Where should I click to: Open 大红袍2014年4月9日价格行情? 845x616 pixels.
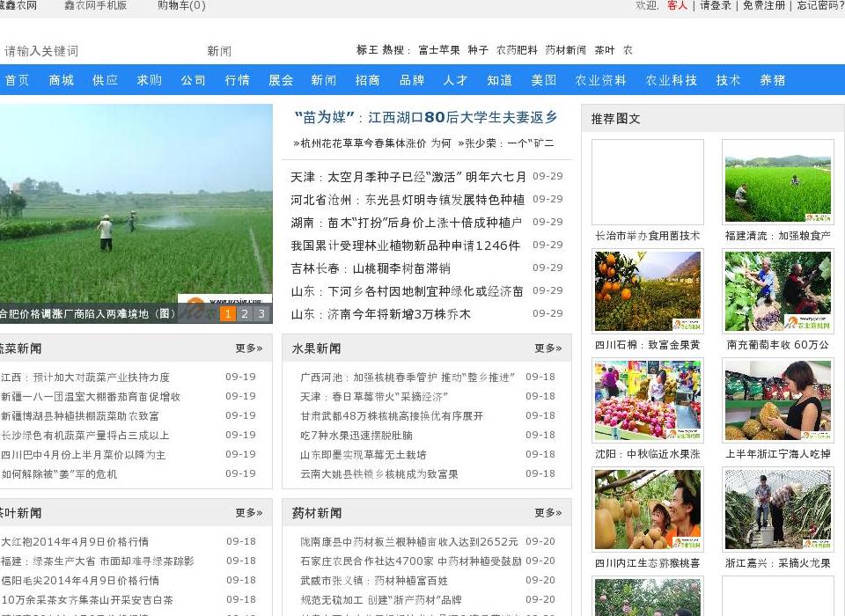(x=75, y=541)
